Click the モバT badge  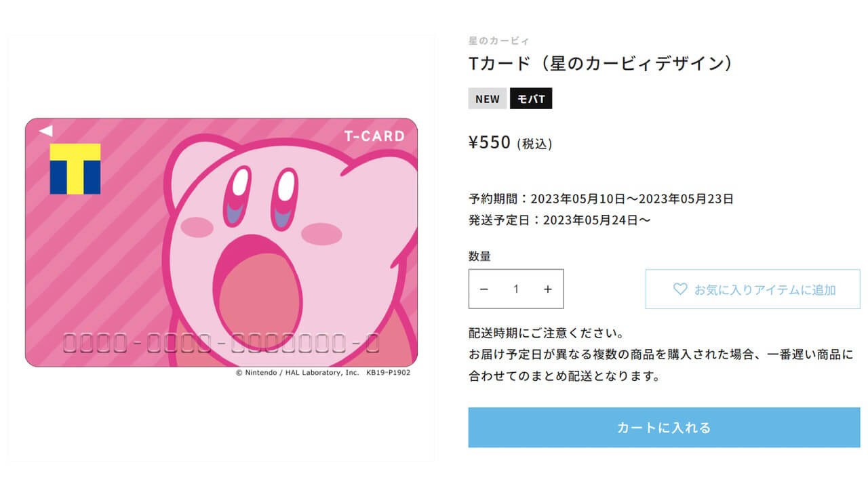click(531, 98)
